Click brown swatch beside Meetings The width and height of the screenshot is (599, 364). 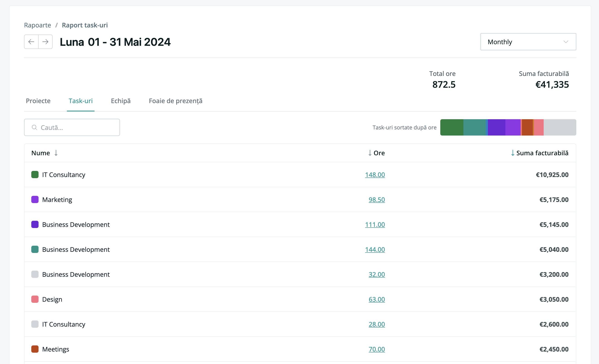pyautogui.click(x=35, y=349)
